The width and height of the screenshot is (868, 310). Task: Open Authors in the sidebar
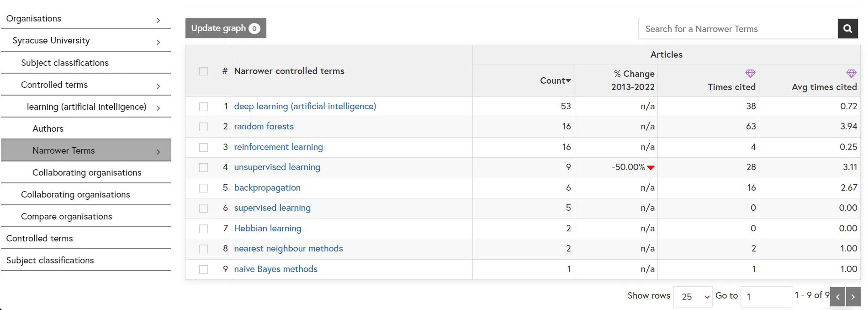tap(48, 129)
